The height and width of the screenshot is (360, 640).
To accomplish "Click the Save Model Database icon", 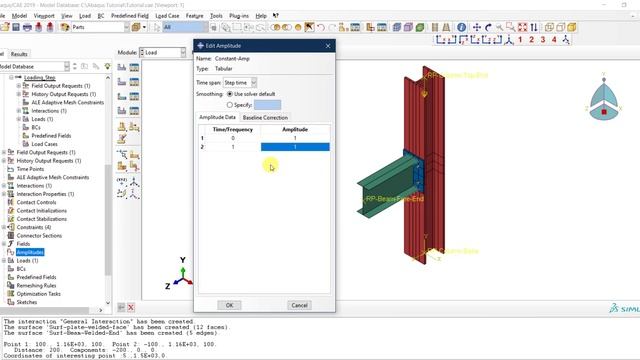I will [x=16, y=27].
